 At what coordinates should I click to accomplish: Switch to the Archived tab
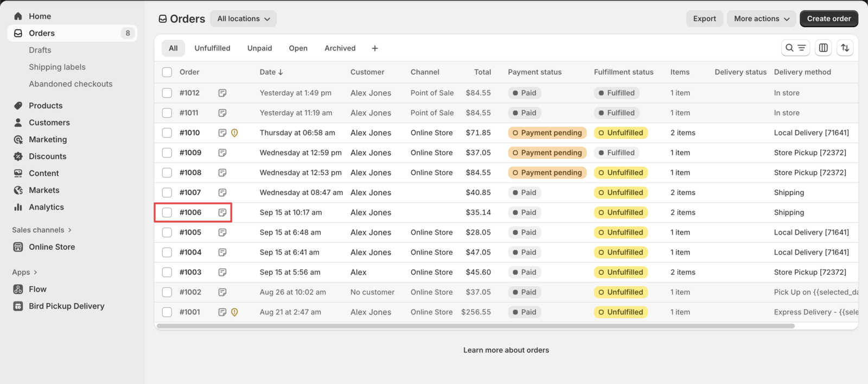click(340, 48)
